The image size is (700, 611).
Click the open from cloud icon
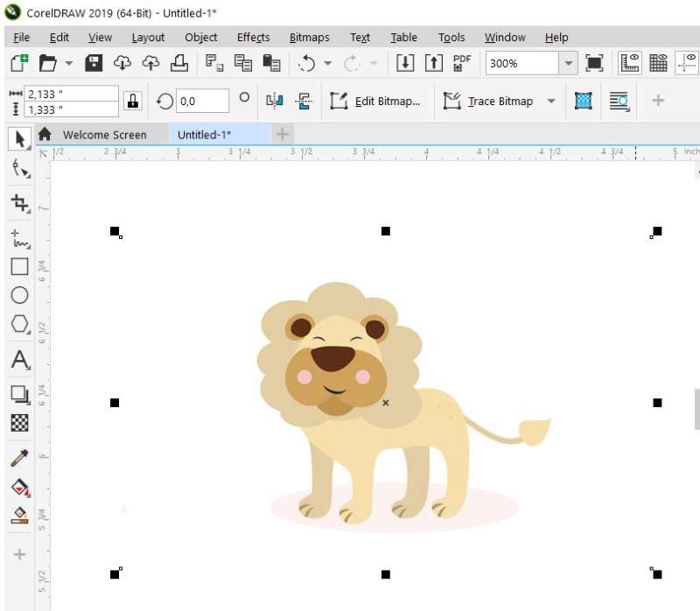(122, 63)
